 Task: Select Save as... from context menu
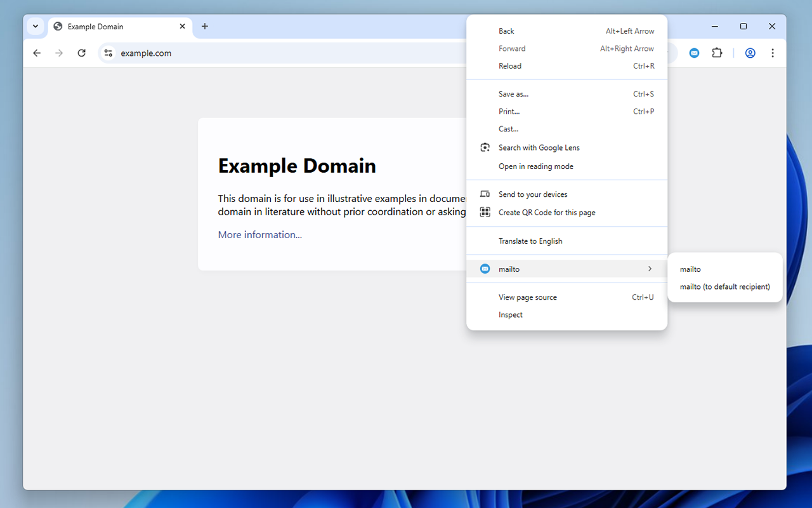pos(513,94)
